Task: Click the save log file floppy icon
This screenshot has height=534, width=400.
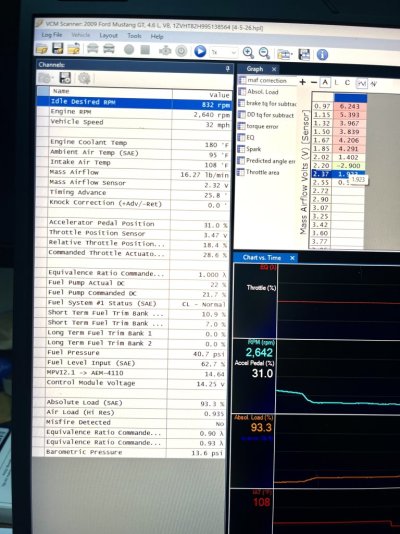Action: pos(58,49)
